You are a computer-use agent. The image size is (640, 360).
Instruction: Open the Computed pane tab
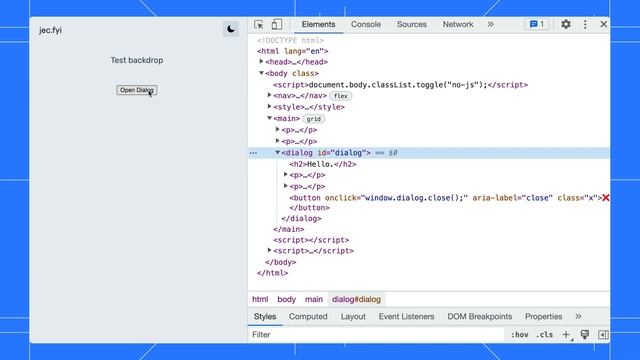click(x=308, y=317)
